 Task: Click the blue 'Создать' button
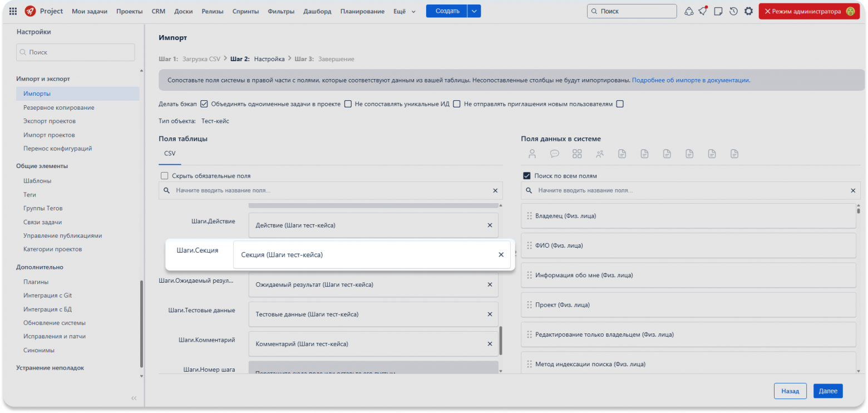pos(447,11)
